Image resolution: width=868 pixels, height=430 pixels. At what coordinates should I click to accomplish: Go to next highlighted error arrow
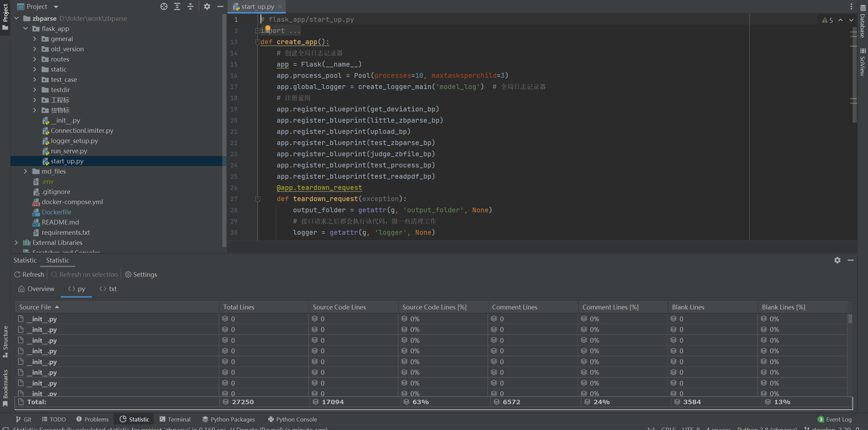point(851,20)
